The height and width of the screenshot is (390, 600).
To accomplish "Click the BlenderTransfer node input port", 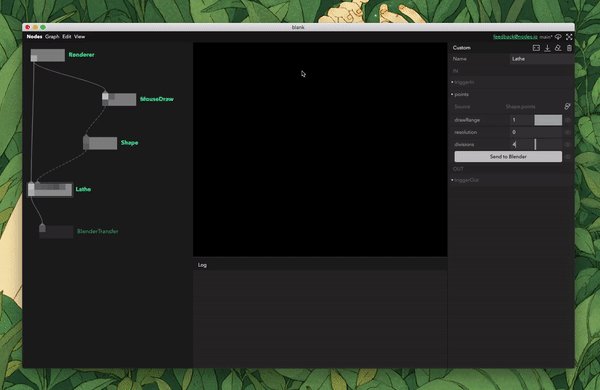I will (x=42, y=227).
